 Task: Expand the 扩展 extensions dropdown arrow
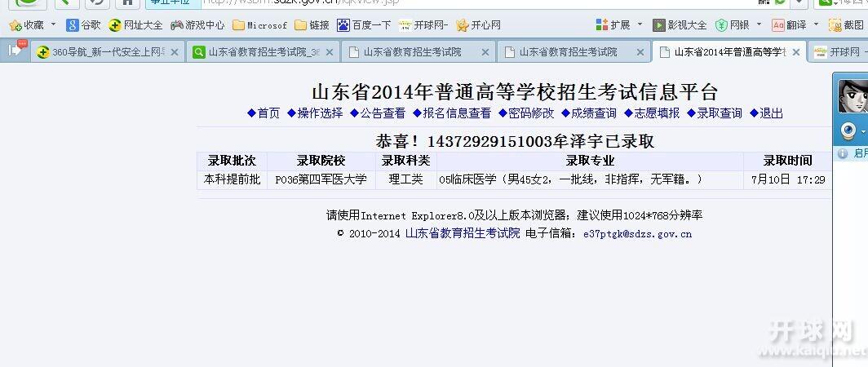[x=640, y=25]
